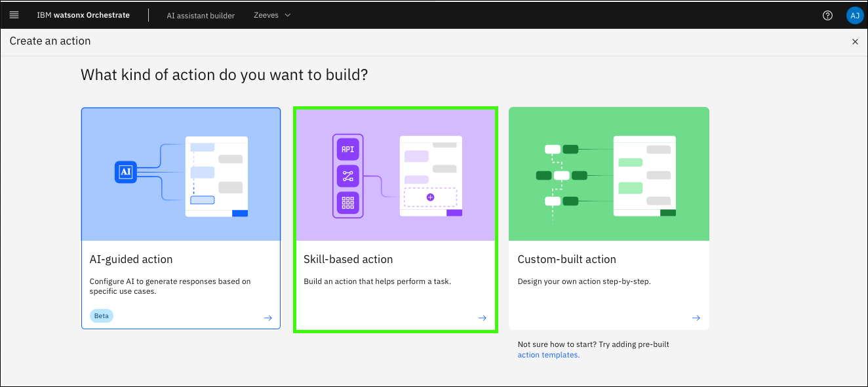The width and height of the screenshot is (868, 387).
Task: Click the green Custom-built action illustration
Action: pyautogui.click(x=608, y=174)
